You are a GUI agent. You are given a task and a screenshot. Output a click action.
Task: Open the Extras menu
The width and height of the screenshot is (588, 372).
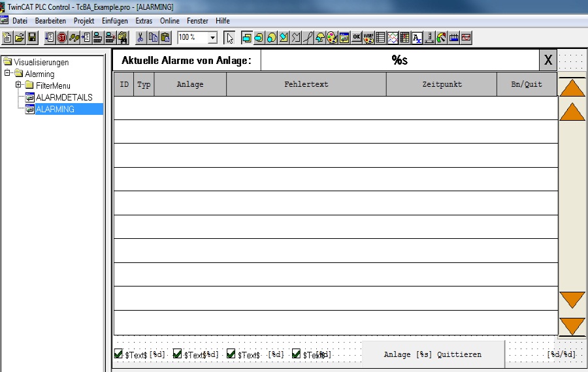click(144, 21)
